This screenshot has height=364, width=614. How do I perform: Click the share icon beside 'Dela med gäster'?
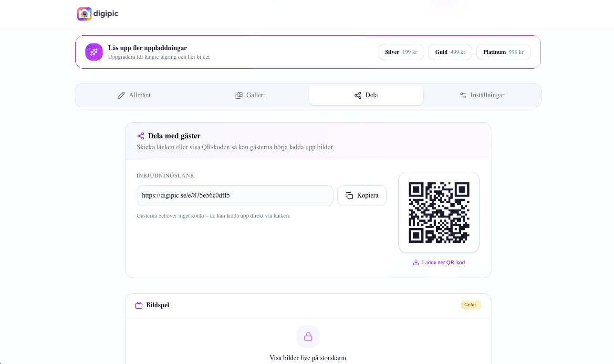pos(141,135)
